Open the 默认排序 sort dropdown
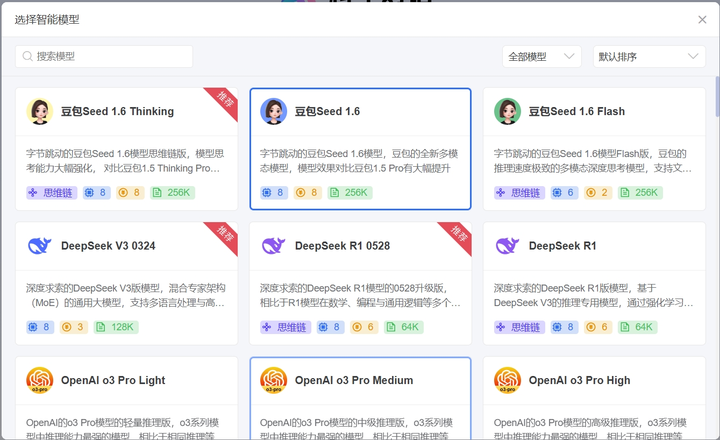This screenshot has width=720, height=440. [x=649, y=56]
